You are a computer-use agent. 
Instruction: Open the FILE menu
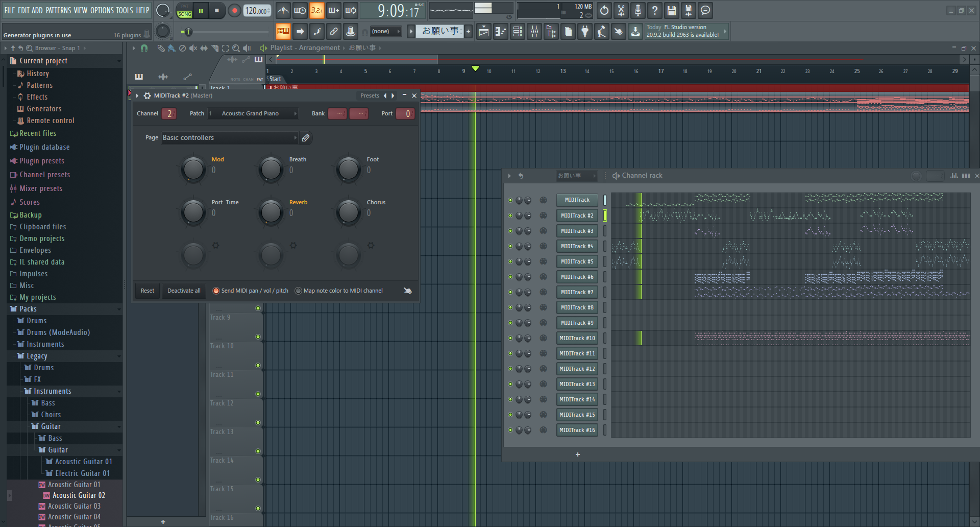click(10, 10)
